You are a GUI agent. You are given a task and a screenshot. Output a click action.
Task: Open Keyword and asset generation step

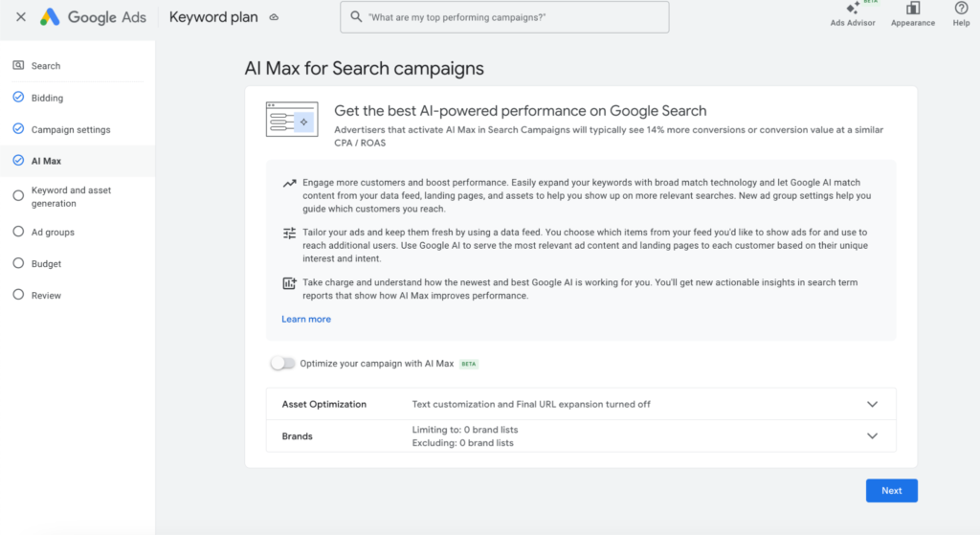click(71, 196)
